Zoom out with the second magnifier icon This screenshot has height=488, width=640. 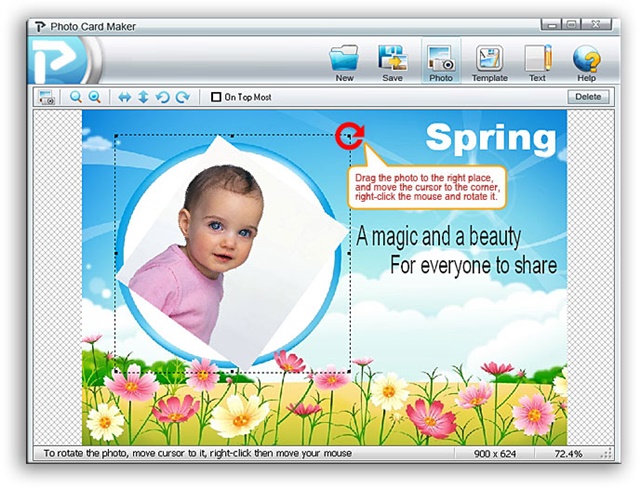point(95,97)
